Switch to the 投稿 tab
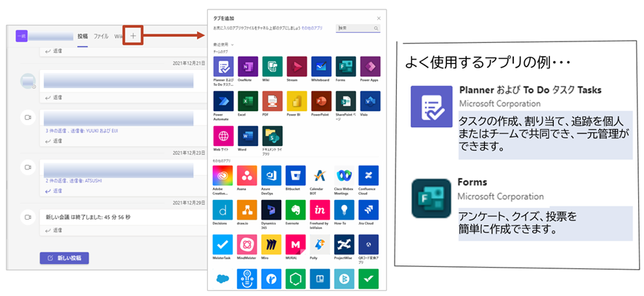The height and width of the screenshot is (296, 644). [83, 36]
